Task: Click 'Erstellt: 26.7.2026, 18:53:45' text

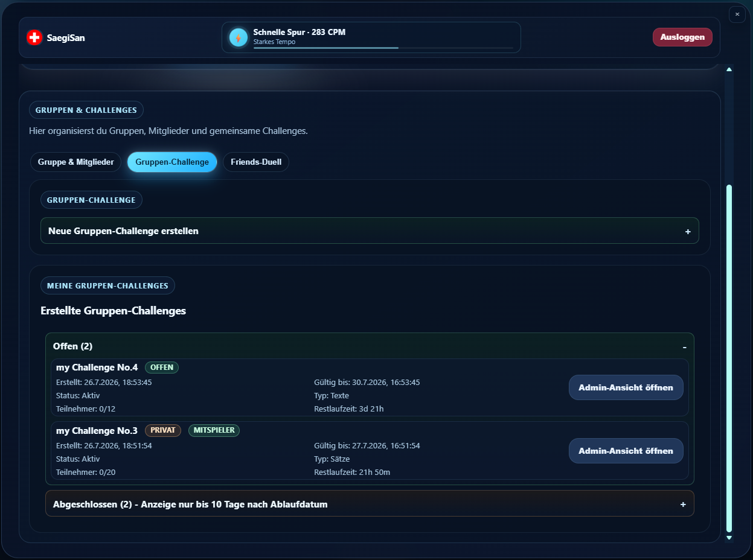Action: click(104, 383)
